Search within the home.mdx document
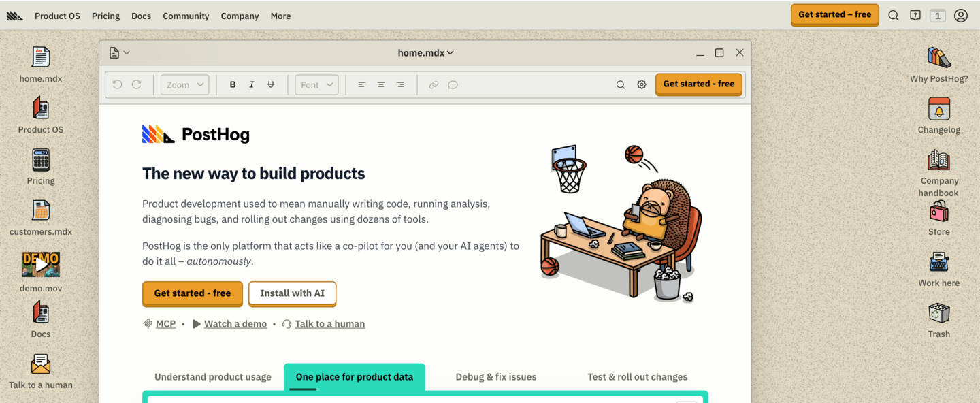 coord(621,84)
